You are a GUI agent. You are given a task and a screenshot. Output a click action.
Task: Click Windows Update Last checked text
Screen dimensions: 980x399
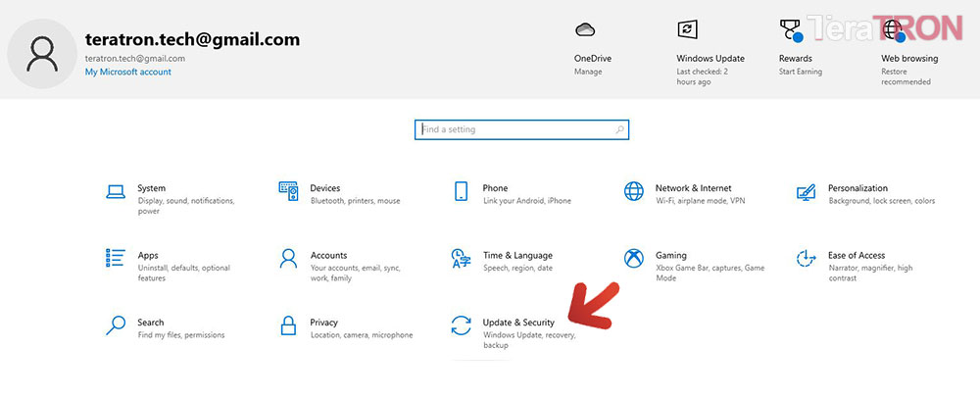pos(702,76)
